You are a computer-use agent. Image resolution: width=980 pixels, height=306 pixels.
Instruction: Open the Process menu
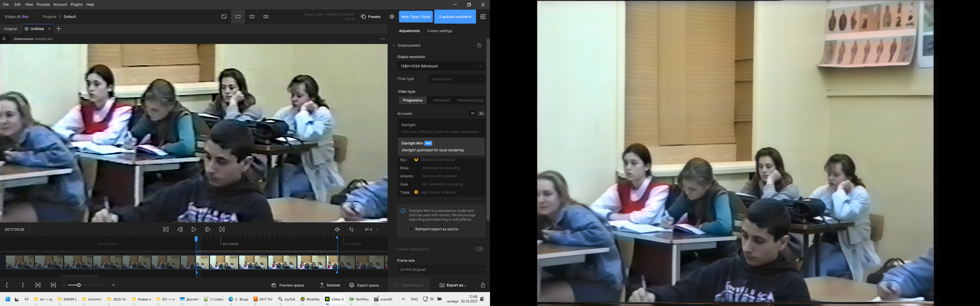(x=43, y=5)
